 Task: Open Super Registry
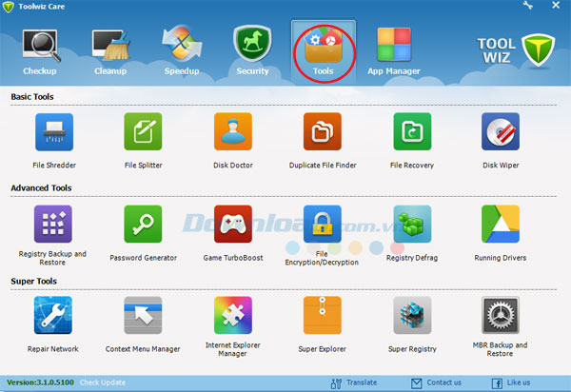412,315
